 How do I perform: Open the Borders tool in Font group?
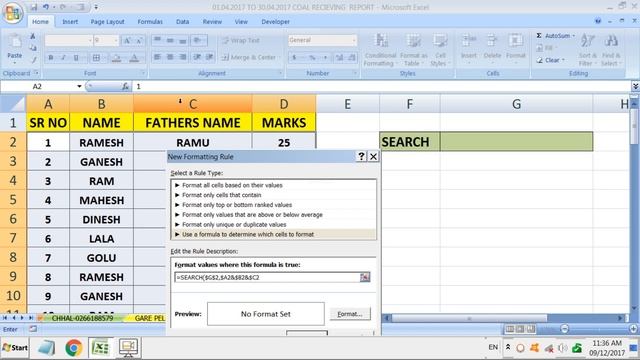pos(96,58)
